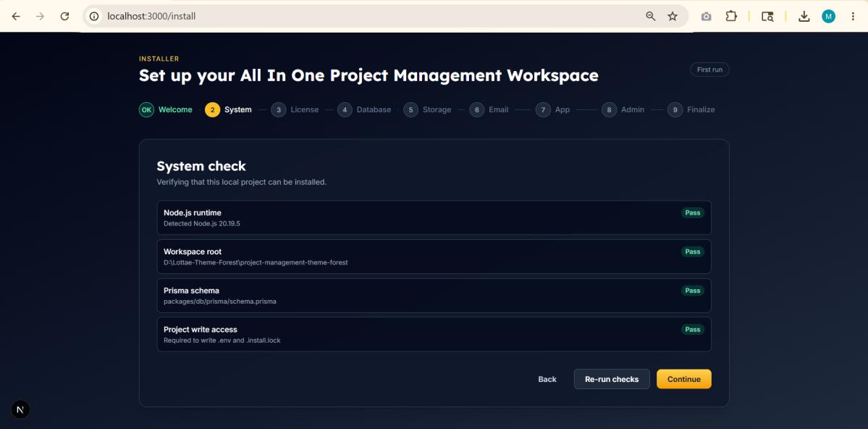Click the number 6 Email step circle
The width and height of the screenshot is (868, 429).
tap(476, 109)
